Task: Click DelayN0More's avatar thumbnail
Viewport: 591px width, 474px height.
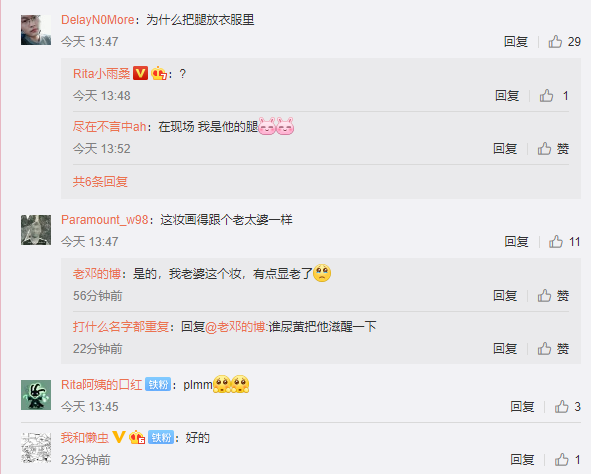Action: click(x=36, y=30)
